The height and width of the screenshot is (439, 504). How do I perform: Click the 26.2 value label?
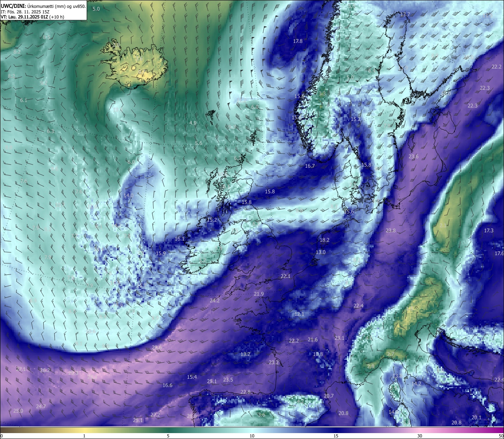[x=45, y=370]
